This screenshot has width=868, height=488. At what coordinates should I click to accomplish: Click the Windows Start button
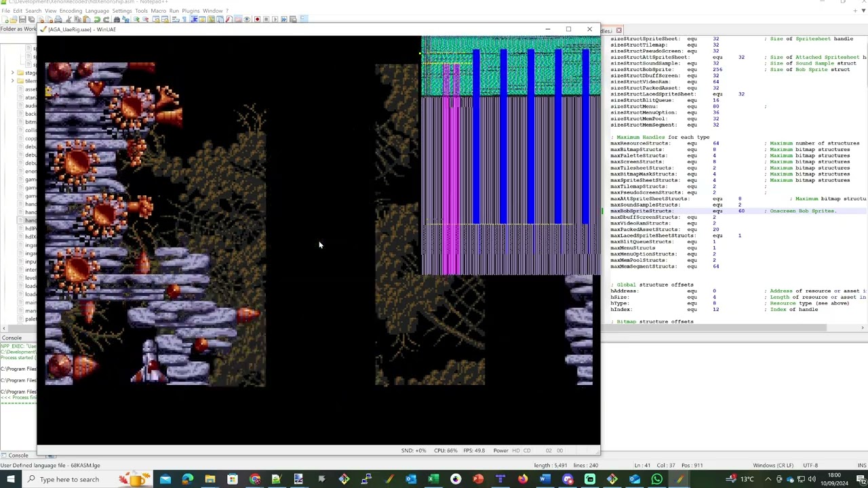point(11,479)
